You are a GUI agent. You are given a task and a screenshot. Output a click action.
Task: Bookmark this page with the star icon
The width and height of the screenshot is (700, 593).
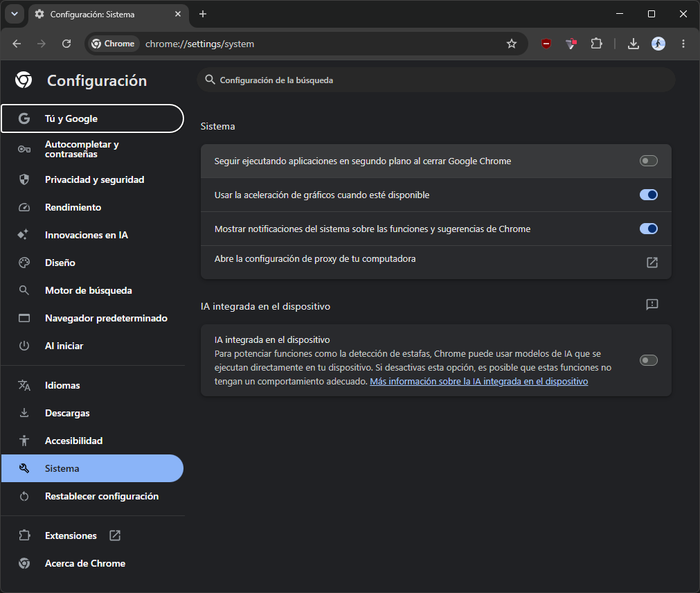click(x=512, y=44)
